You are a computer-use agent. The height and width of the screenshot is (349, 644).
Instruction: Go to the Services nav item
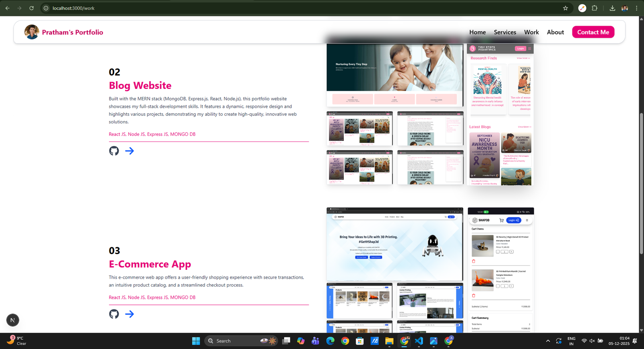(x=505, y=32)
